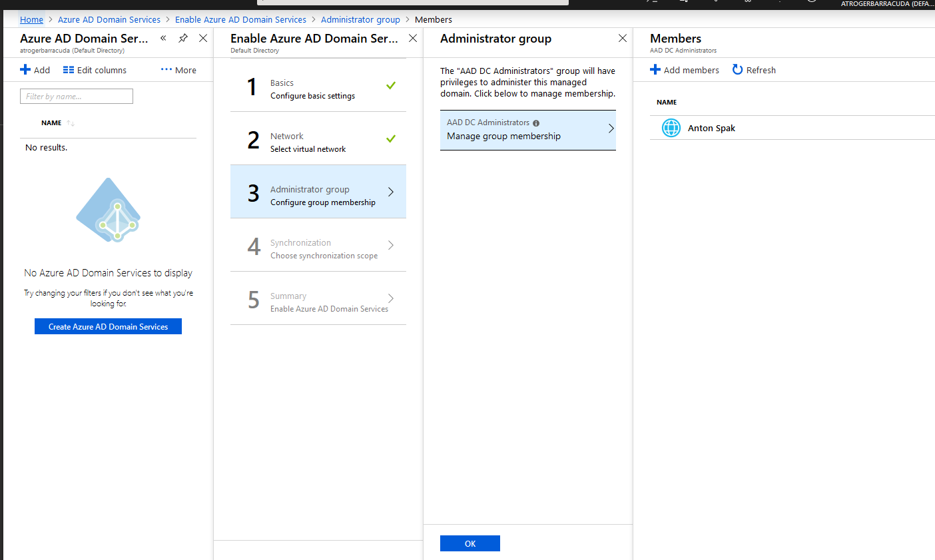Screen dimensions: 935x560
Task: Open step 4 Synchronization
Action: (318, 245)
